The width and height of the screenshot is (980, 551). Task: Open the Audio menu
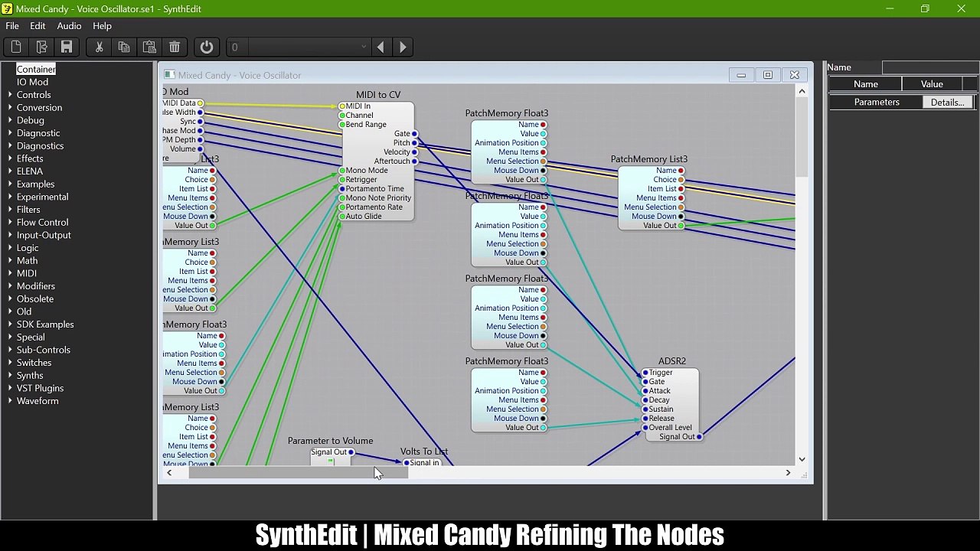[69, 26]
